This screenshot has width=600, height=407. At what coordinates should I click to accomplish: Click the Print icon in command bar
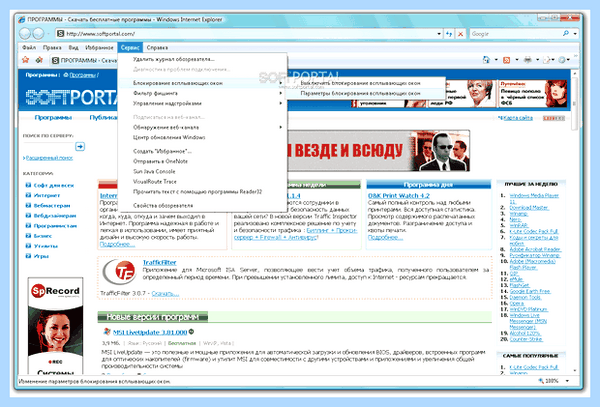click(x=528, y=60)
